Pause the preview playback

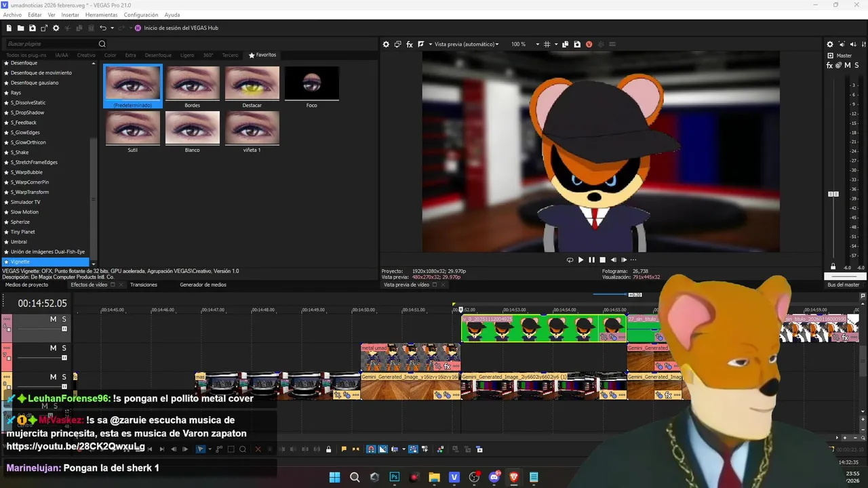click(x=591, y=260)
